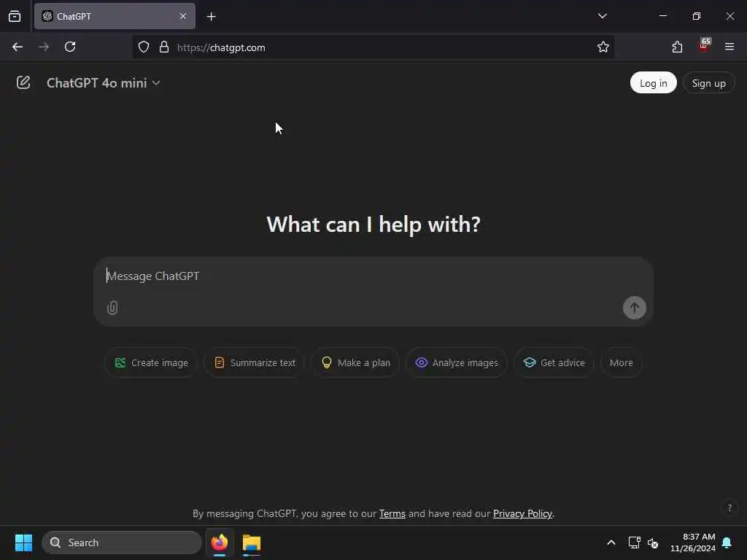Viewport: 747px width, 560px height.
Task: Switch to the ChatGPT browser tab
Action: click(115, 16)
